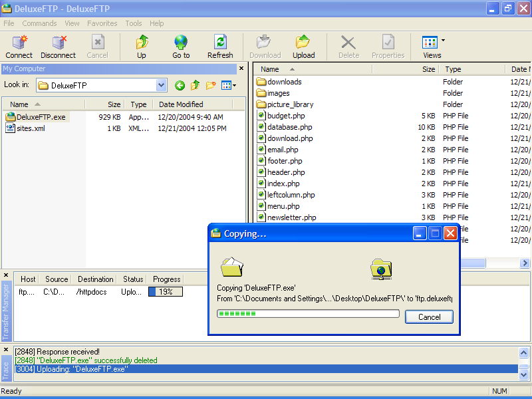Select the header.php file name
This screenshot has height=399, width=532.
286,172
